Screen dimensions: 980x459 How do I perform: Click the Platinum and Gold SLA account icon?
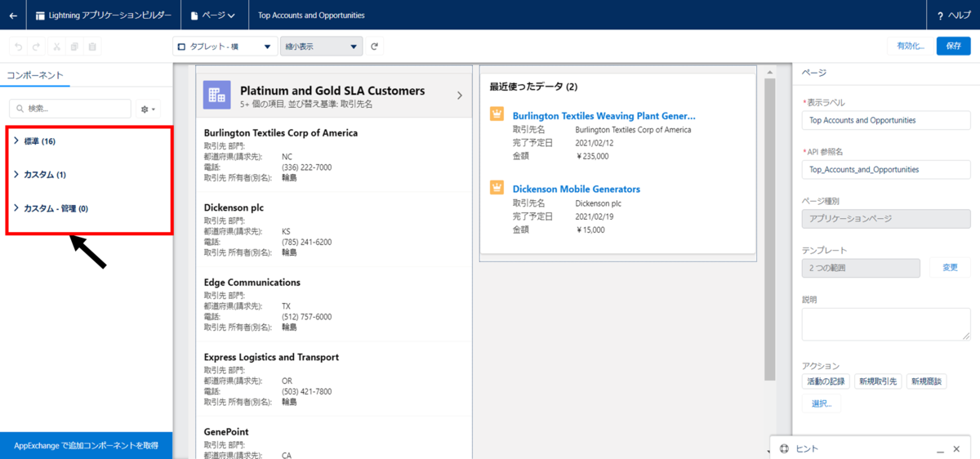point(217,96)
